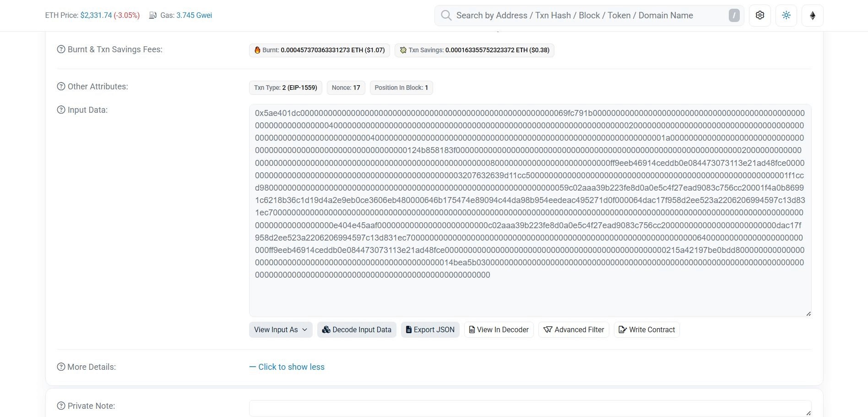Click the Input Data resize handle

pyautogui.click(x=808, y=313)
